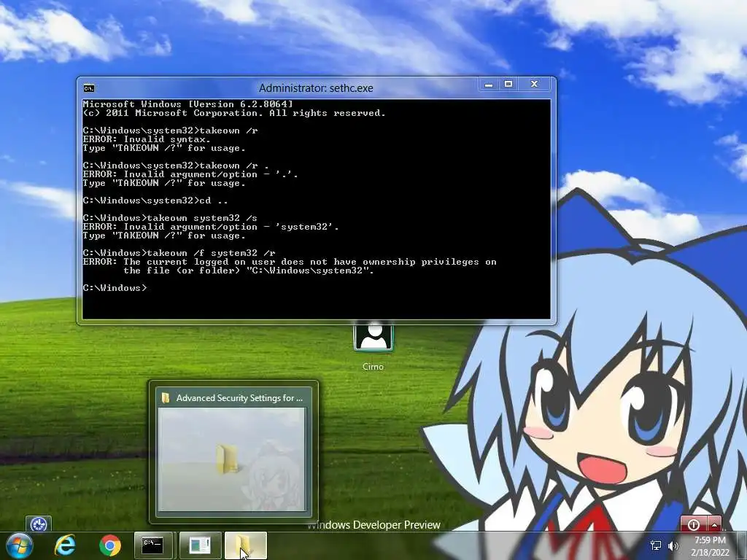The width and height of the screenshot is (747, 560).
Task: Click the round gadget icon above Start
Action: (x=39, y=524)
